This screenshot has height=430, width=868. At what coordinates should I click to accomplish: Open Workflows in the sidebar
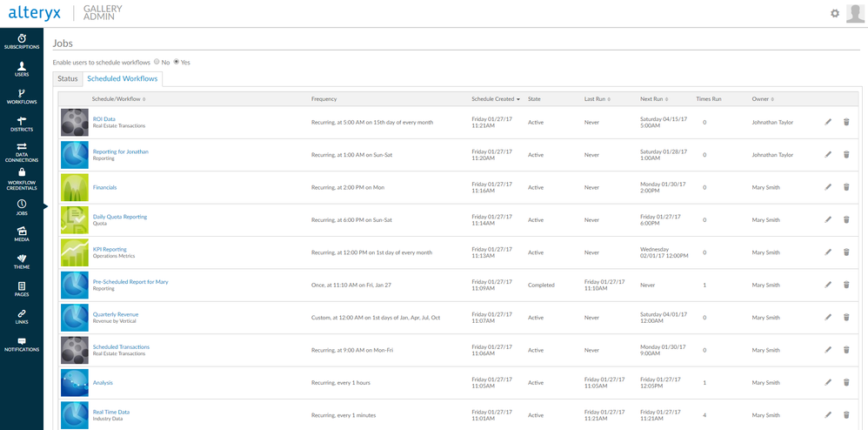[22, 97]
